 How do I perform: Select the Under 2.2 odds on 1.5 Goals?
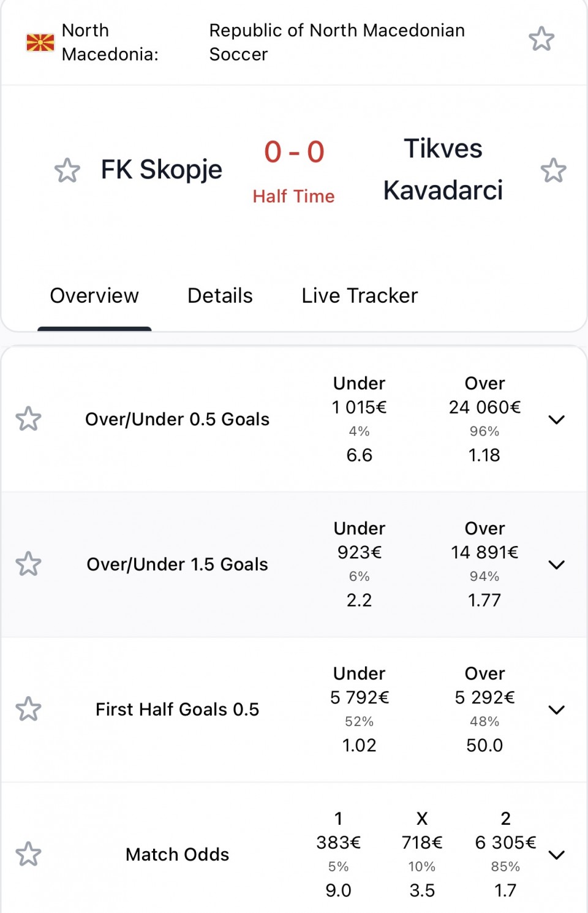(x=360, y=600)
